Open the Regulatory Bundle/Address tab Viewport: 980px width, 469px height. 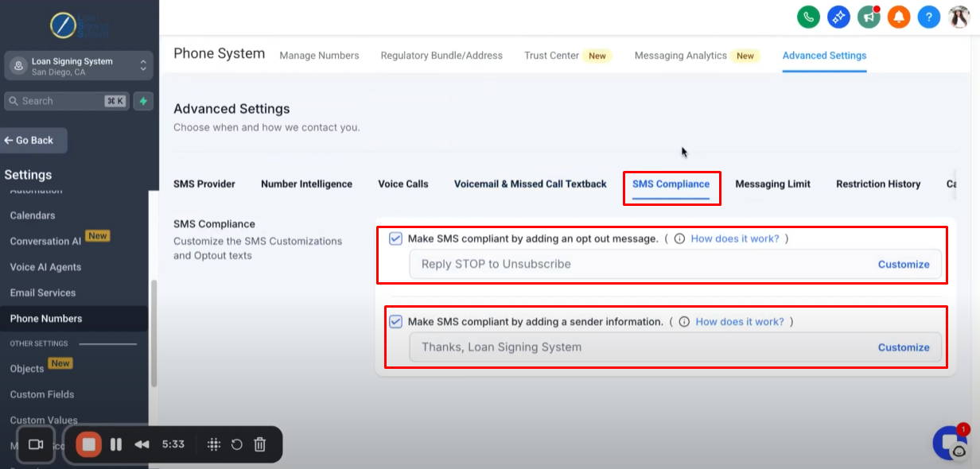coord(441,56)
